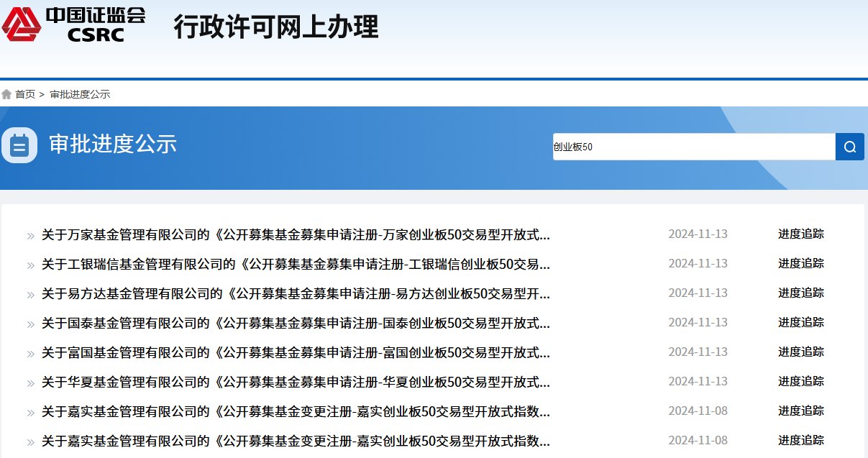Screen dimensions: 868x458
Task: Open the 富国基金 创业板50 application entry
Action: pyautogui.click(x=296, y=352)
